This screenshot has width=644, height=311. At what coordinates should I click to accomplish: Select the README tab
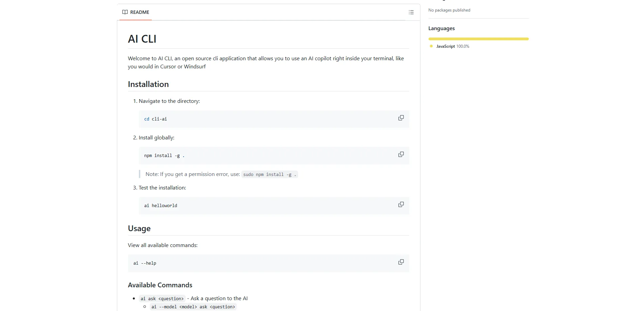(x=136, y=12)
